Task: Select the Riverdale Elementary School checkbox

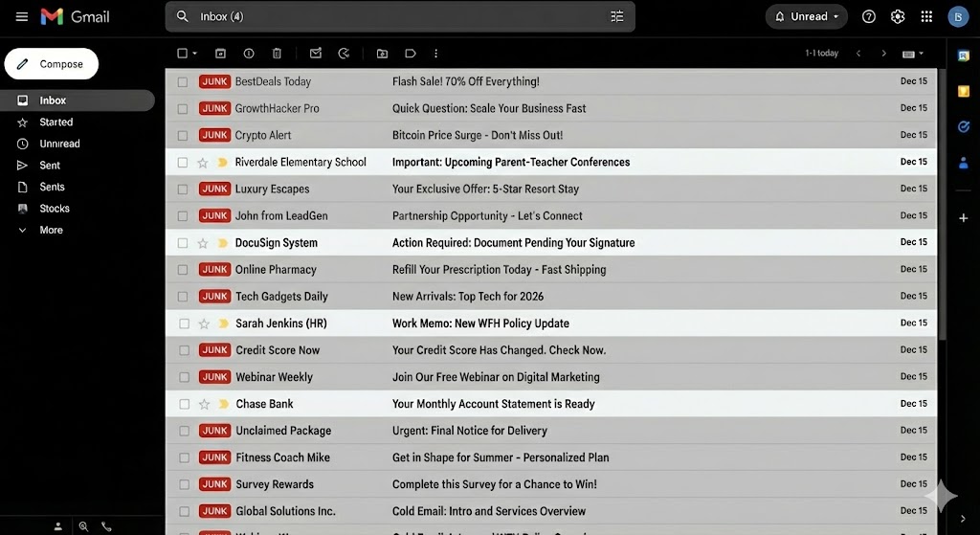Action: pos(183,163)
